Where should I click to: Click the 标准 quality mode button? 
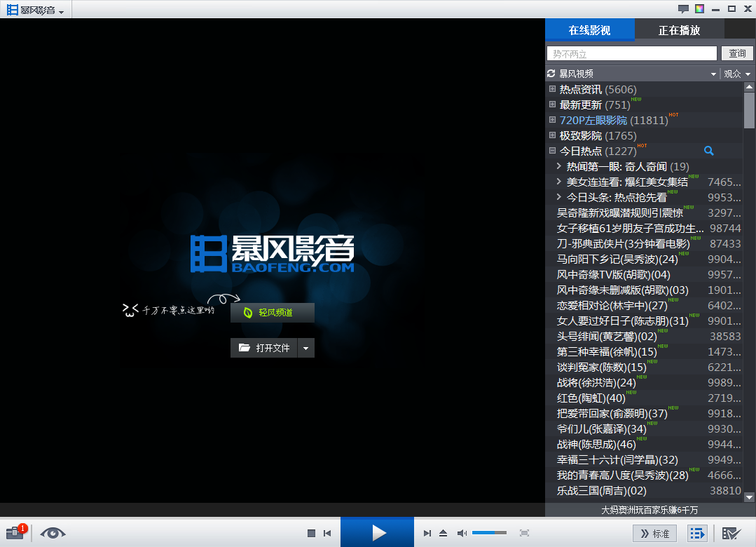point(654,534)
